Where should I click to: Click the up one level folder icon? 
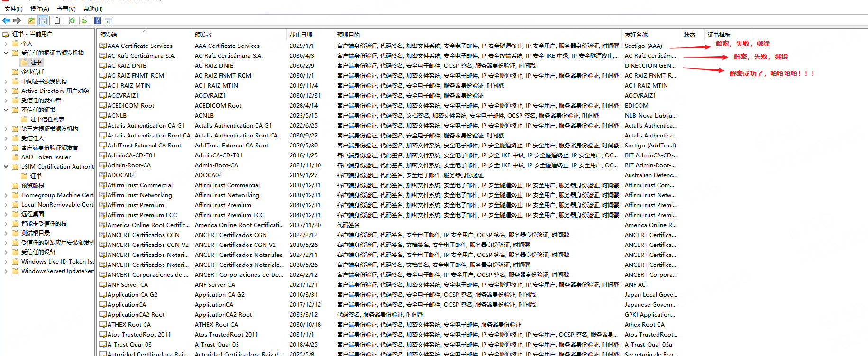31,20
